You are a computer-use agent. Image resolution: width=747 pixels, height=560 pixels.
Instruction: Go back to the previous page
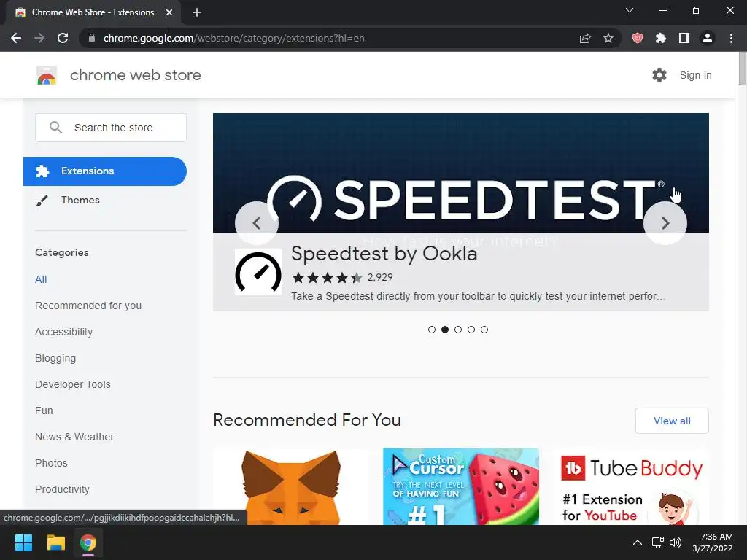coord(16,38)
